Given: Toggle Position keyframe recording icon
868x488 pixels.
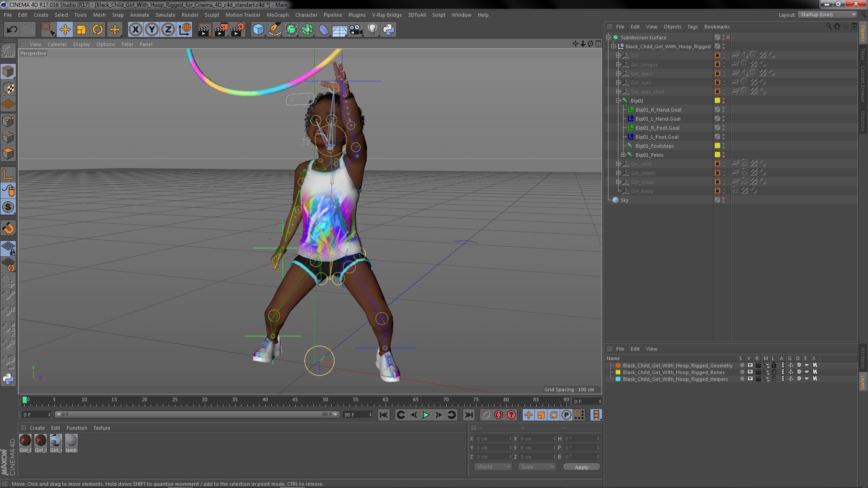Looking at the screenshot, I should 528,415.
